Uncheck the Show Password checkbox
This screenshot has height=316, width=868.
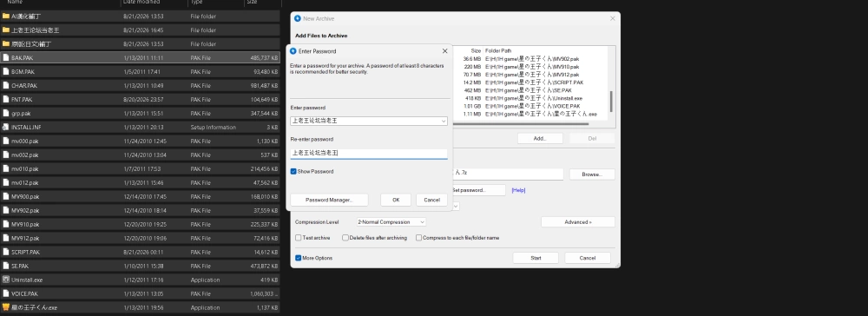tap(293, 172)
